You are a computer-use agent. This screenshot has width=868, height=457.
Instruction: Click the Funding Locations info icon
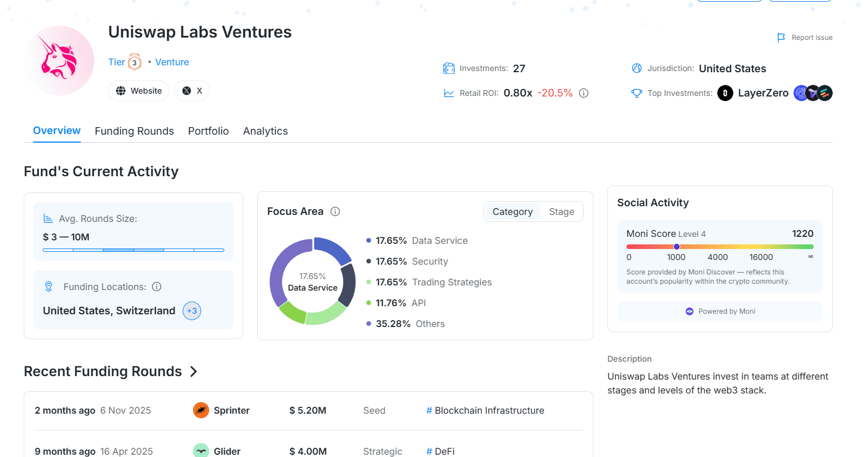(157, 287)
